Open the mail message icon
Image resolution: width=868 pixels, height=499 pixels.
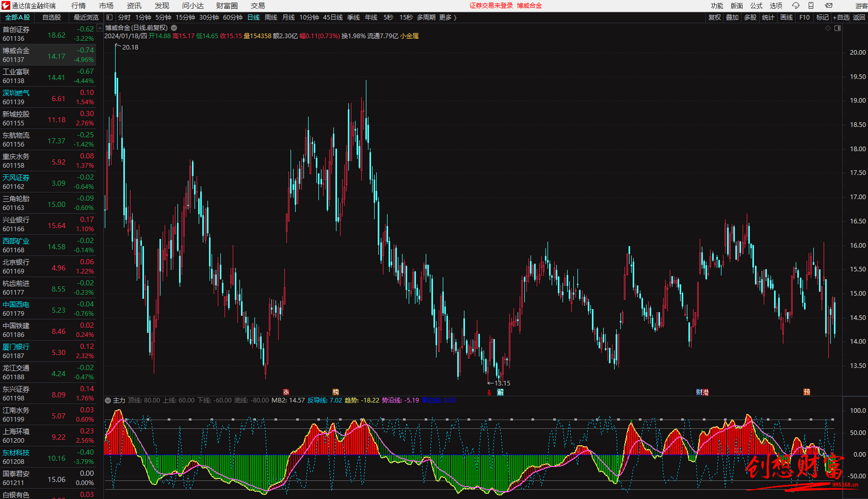coord(828,6)
